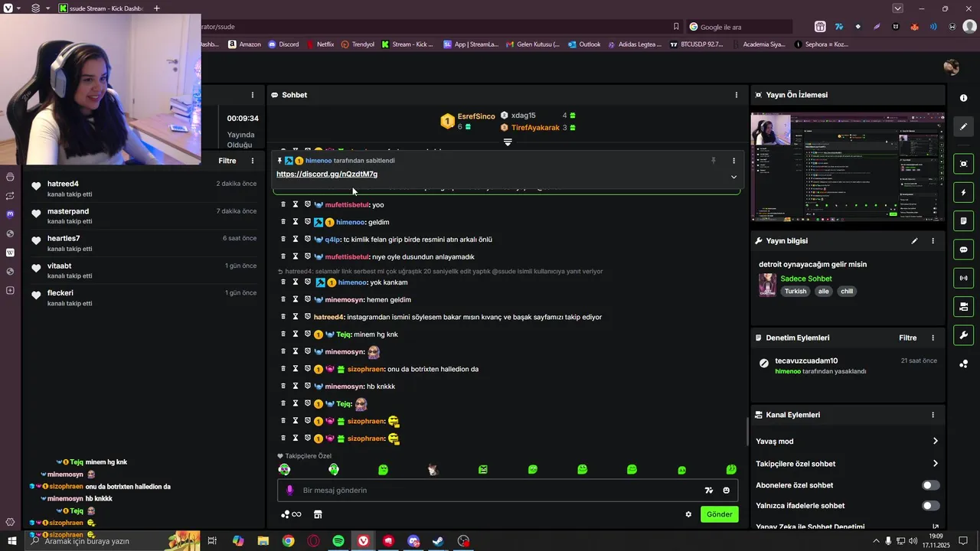Open a new browser tab with plus button
980x551 pixels.
tap(157, 8)
